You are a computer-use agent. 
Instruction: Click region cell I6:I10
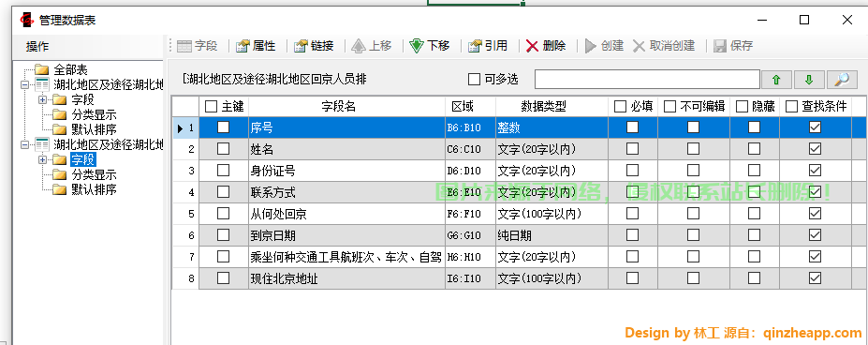[x=470, y=278]
